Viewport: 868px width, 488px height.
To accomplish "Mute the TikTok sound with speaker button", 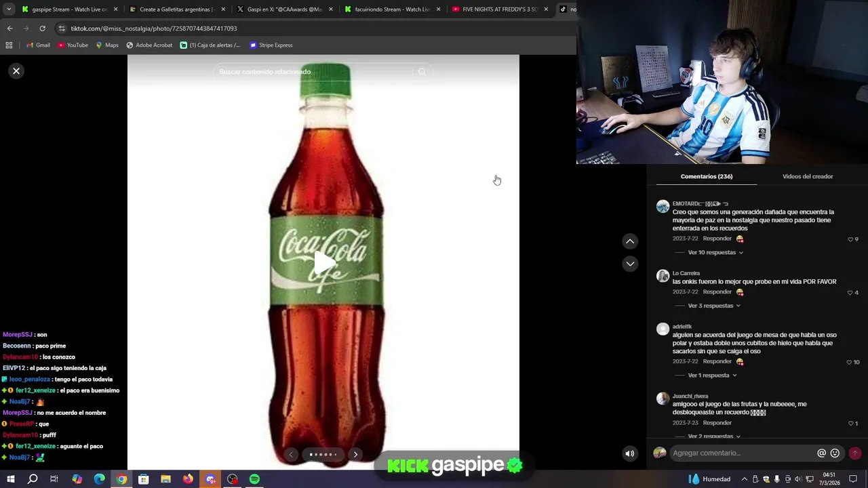I will (x=630, y=453).
